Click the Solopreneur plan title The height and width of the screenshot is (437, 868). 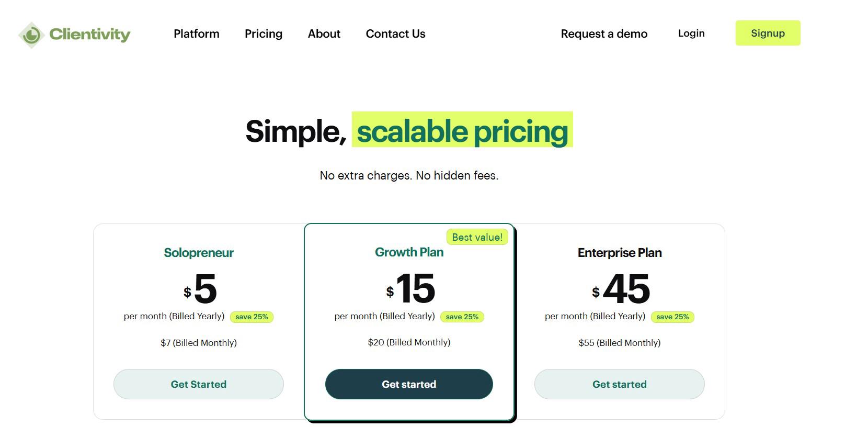tap(199, 253)
